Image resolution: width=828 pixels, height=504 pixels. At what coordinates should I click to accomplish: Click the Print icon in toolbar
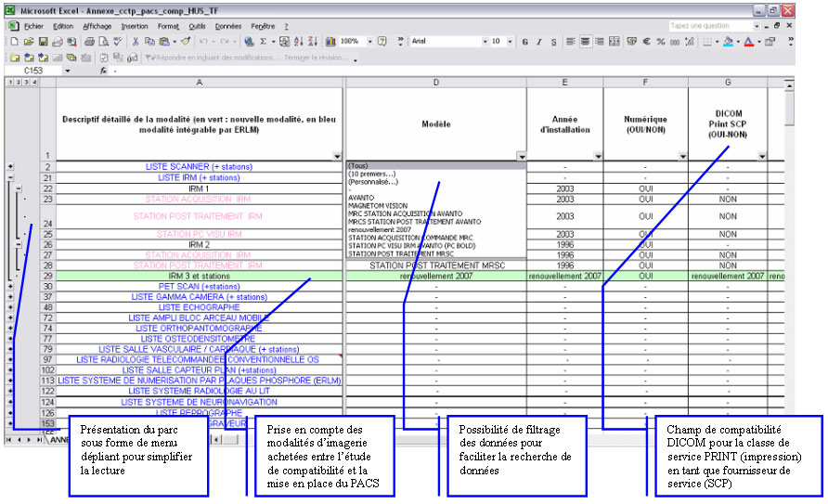point(90,41)
